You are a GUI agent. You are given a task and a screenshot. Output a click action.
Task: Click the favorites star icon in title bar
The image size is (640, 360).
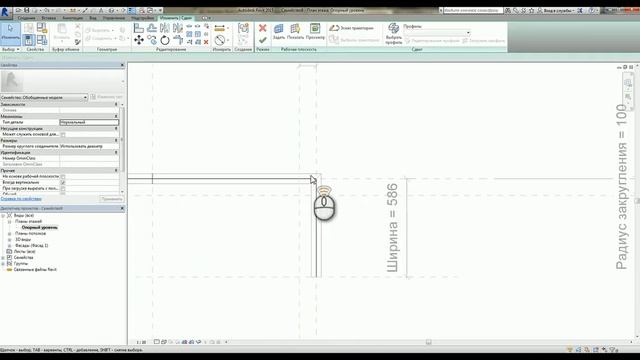531,10
